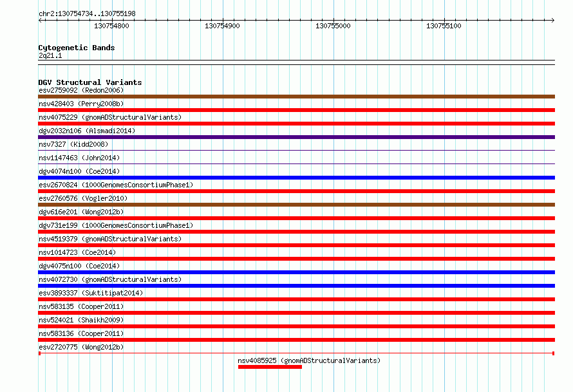This screenshot has width=573, height=392.
Task: Select the red dgv616e201 variant bar
Action: tap(296, 218)
